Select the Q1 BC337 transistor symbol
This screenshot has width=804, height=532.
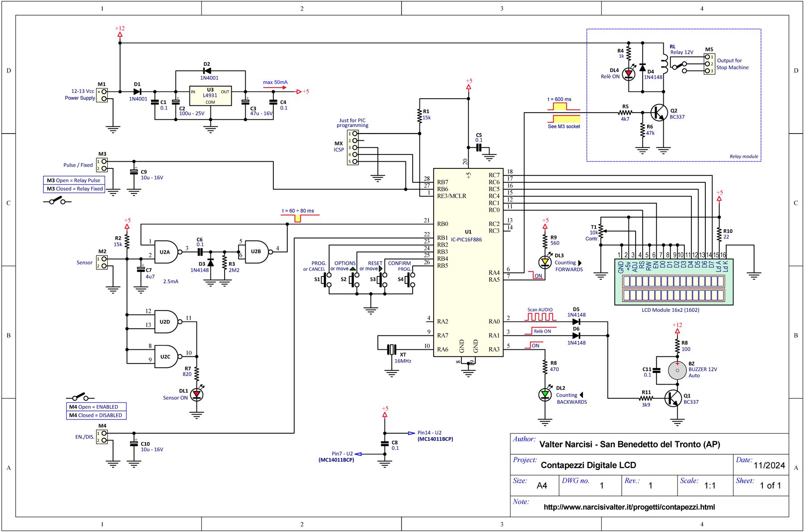673,398
